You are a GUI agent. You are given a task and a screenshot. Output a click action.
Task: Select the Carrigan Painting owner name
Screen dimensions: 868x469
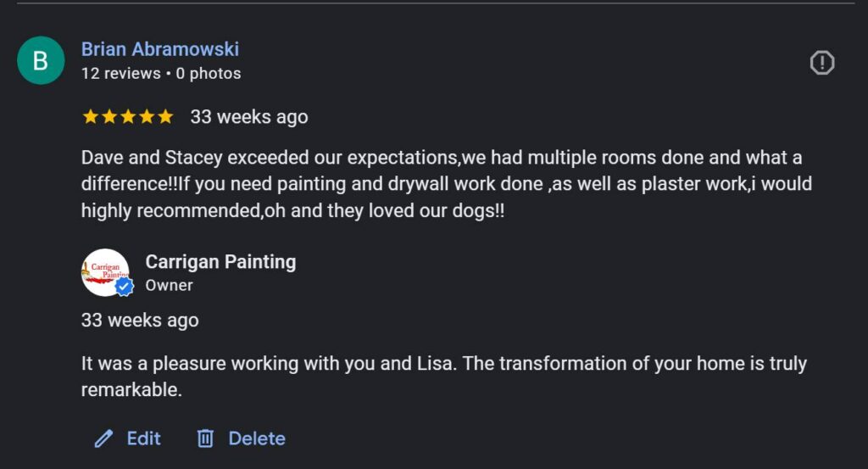[220, 262]
